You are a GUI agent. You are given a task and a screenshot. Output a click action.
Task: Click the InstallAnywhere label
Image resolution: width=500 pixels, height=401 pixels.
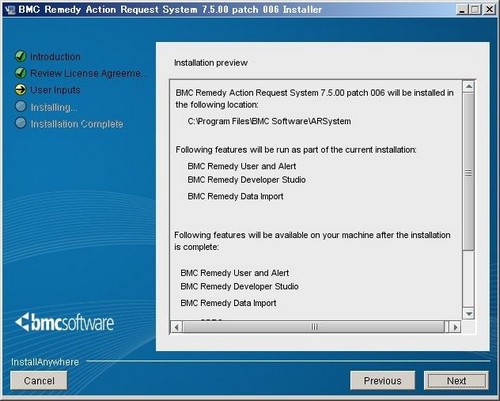(x=45, y=362)
